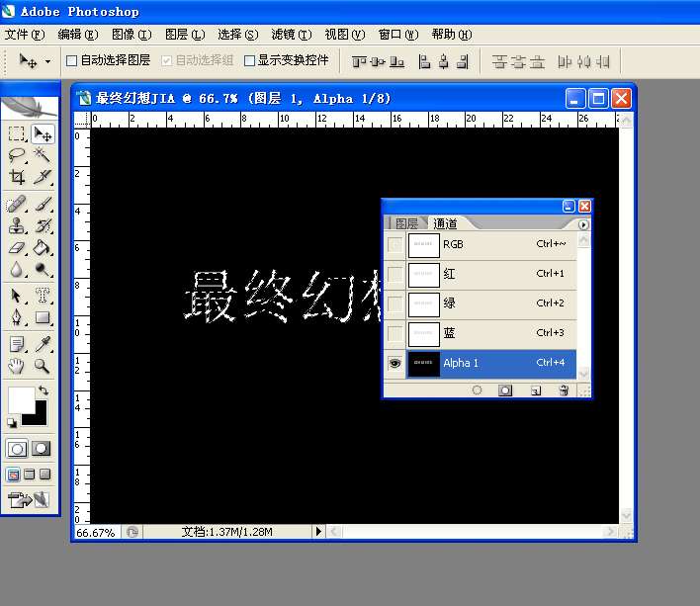Select the History Brush tool
Viewport: 700px width, 606px height.
click(42, 225)
